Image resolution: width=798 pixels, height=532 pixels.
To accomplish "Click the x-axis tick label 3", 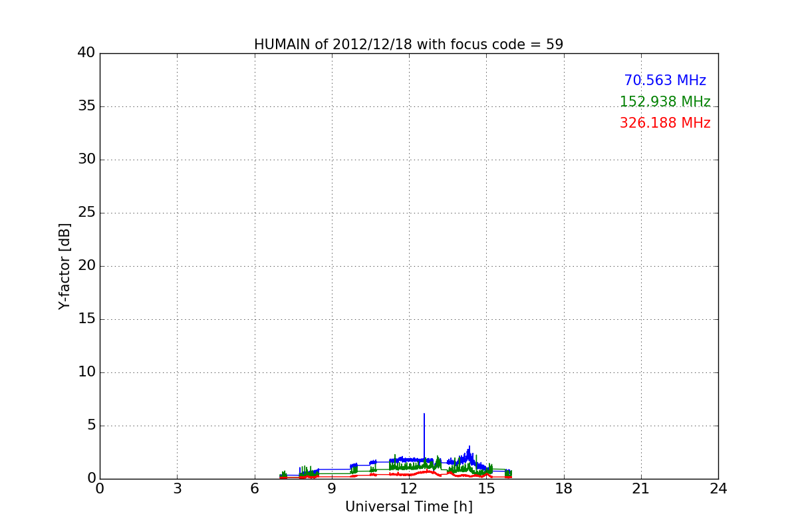I will 177,489.
